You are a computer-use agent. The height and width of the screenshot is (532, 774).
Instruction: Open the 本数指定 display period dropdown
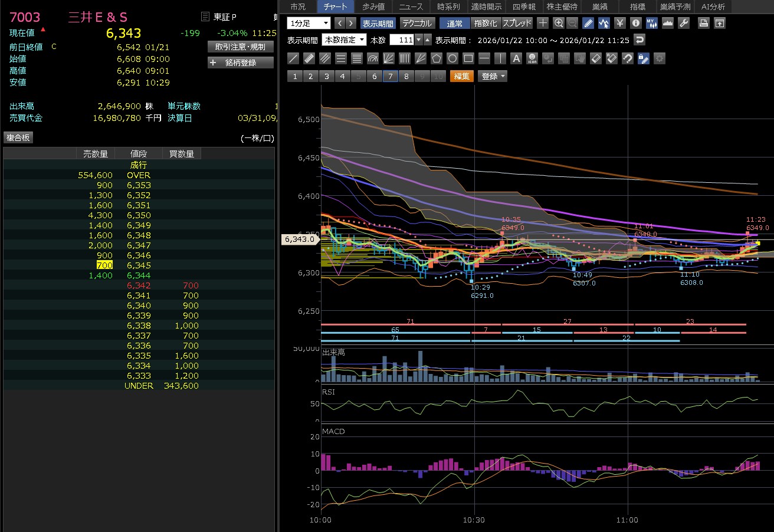[344, 40]
